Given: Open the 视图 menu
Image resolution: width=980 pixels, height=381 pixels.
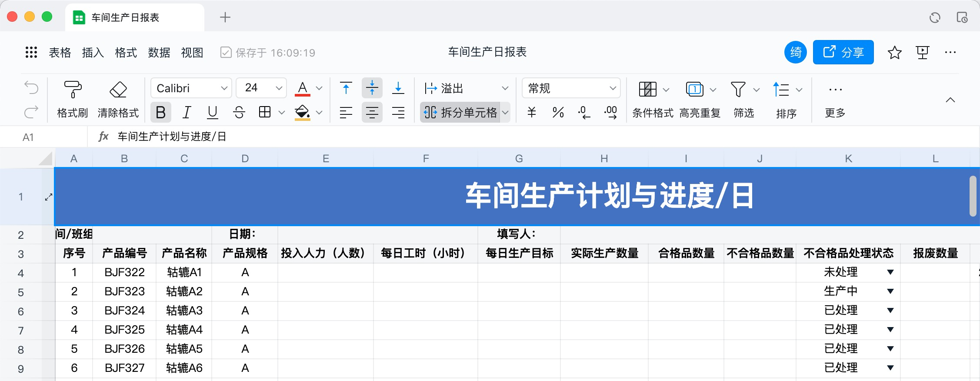Looking at the screenshot, I should coord(192,53).
